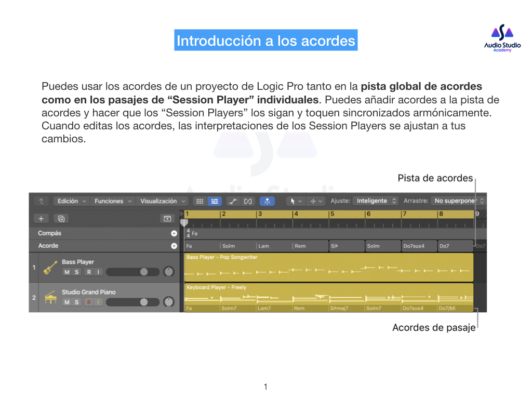Click the Introducción a los acordes title

[x=266, y=41]
